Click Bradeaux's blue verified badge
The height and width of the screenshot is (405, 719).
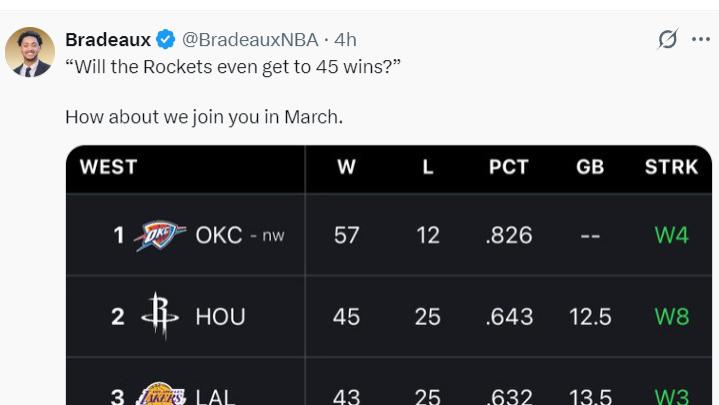[166, 39]
